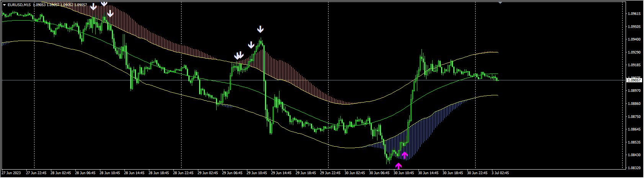The height and width of the screenshot is (178, 644).
Task: Click price level 1.08535 on the scale
Action: [634, 142]
